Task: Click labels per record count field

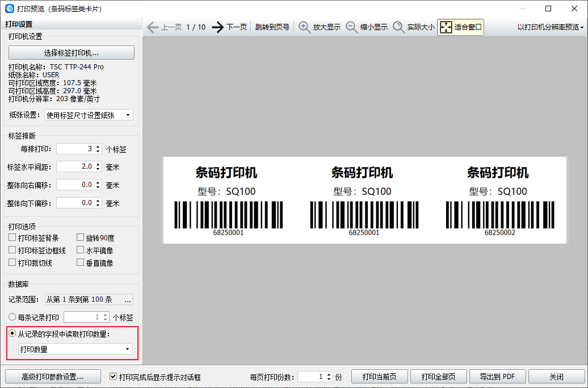Action: pyautogui.click(x=83, y=317)
